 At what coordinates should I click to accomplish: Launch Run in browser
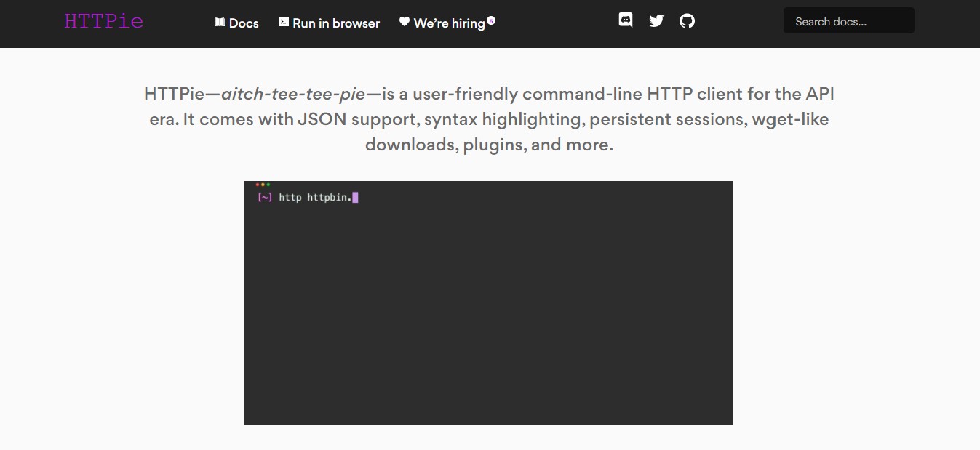pos(329,23)
